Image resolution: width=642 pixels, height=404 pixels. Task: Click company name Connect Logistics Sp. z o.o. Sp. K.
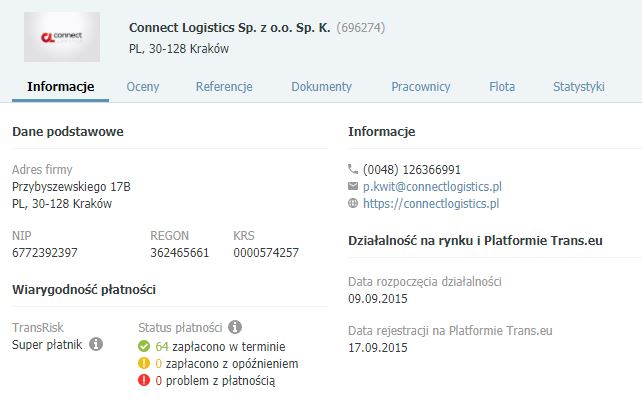[229, 28]
